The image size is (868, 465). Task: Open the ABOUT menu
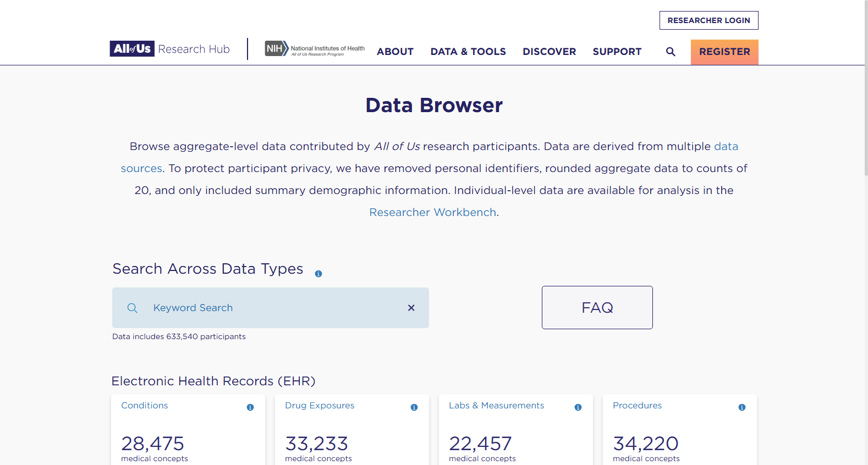[395, 52]
